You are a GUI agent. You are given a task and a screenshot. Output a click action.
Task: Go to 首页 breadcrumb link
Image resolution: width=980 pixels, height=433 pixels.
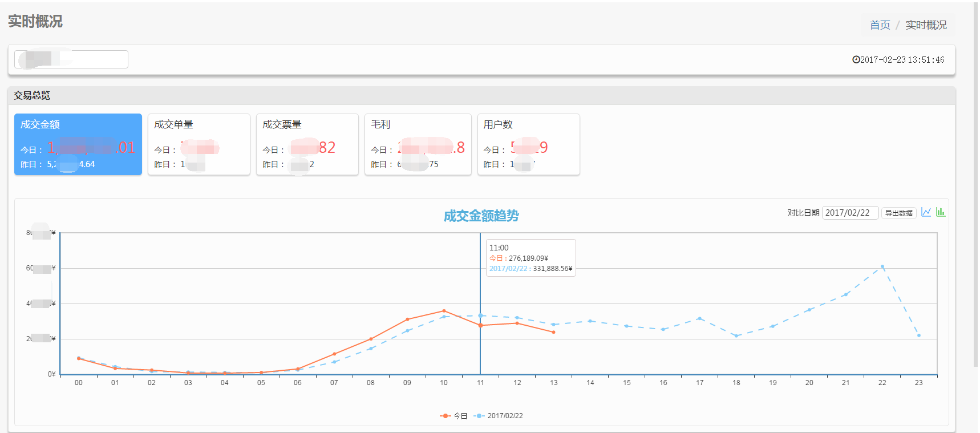880,25
